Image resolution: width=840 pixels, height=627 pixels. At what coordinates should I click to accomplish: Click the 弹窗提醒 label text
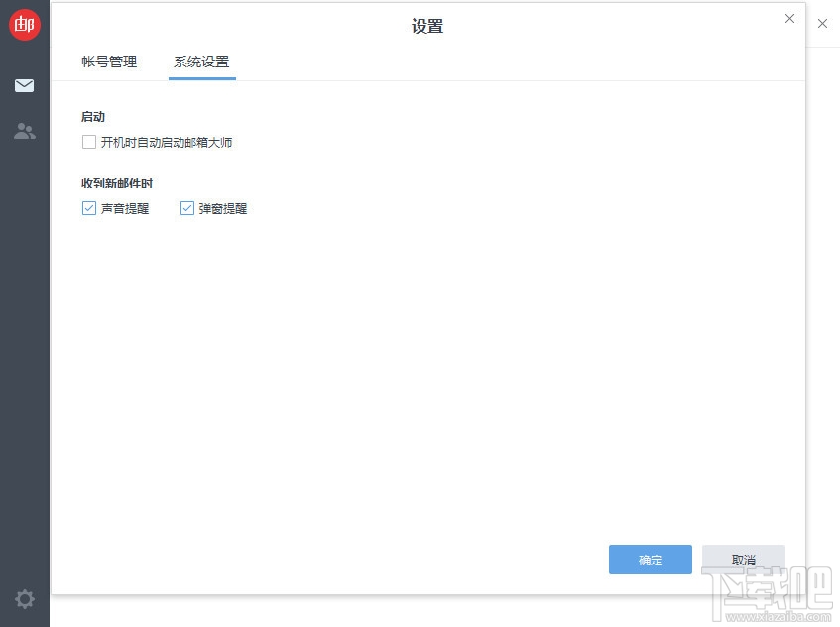click(222, 208)
